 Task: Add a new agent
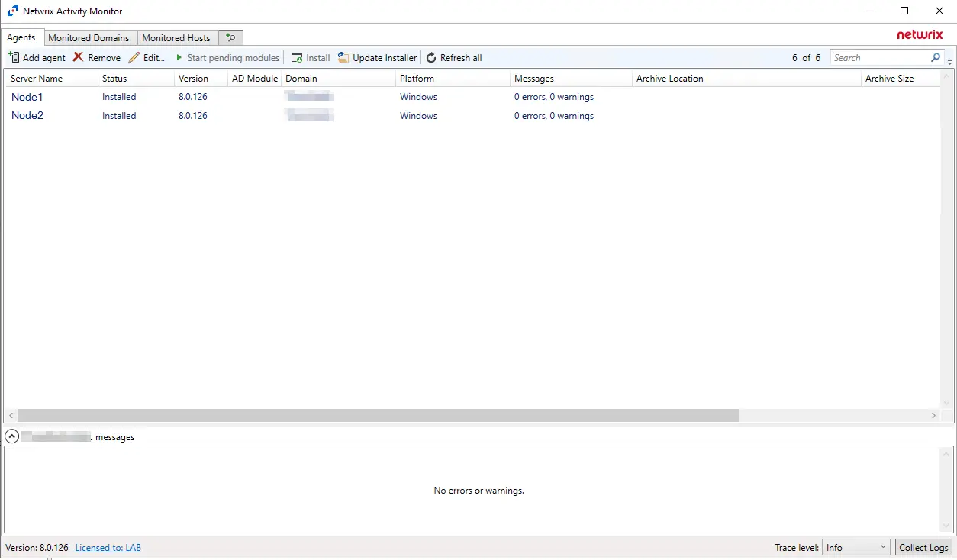tap(36, 57)
